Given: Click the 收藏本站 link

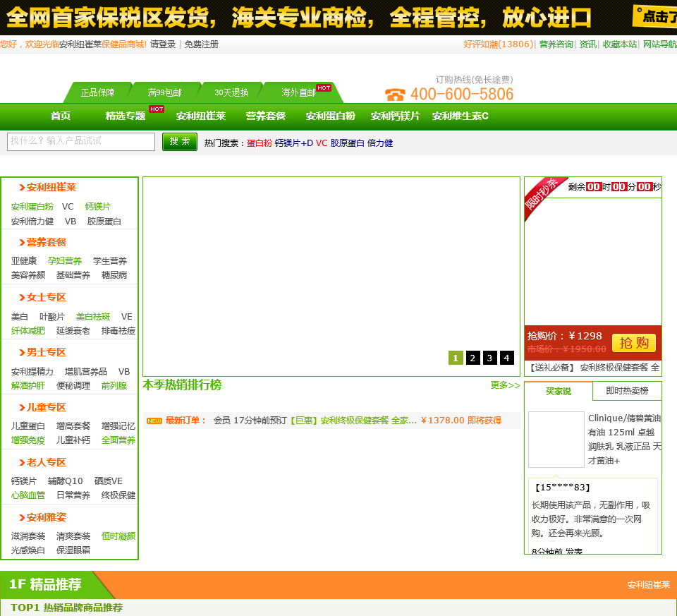Looking at the screenshot, I should click(x=620, y=44).
